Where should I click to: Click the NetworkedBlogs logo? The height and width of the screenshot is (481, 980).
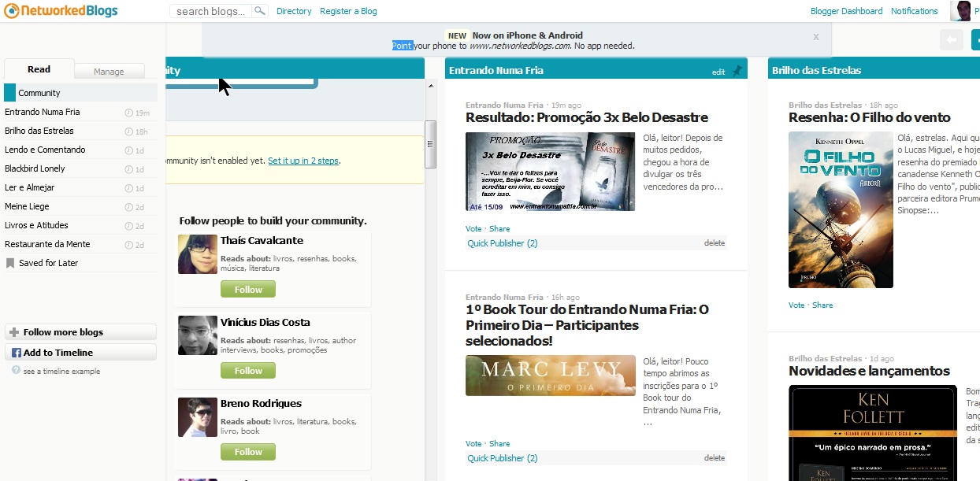pyautogui.click(x=61, y=11)
